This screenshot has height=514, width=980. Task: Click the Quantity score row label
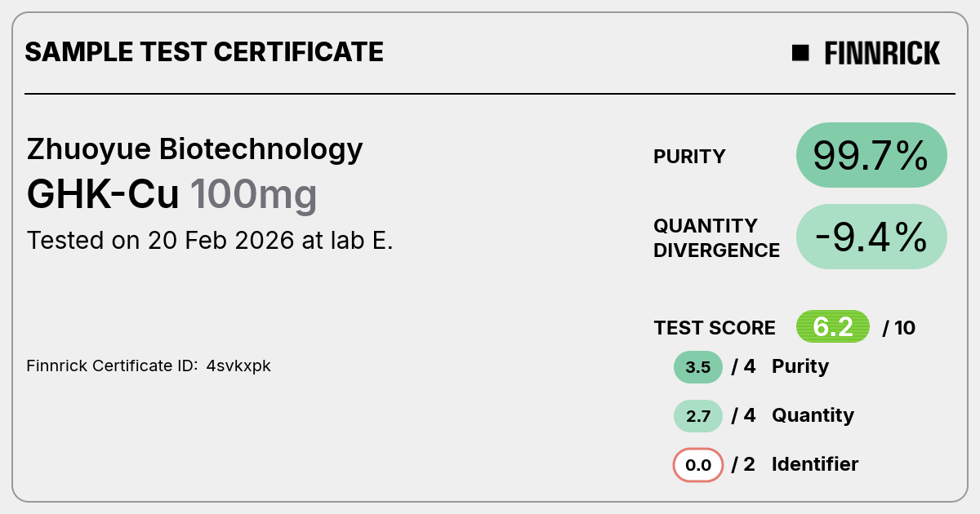point(813,415)
